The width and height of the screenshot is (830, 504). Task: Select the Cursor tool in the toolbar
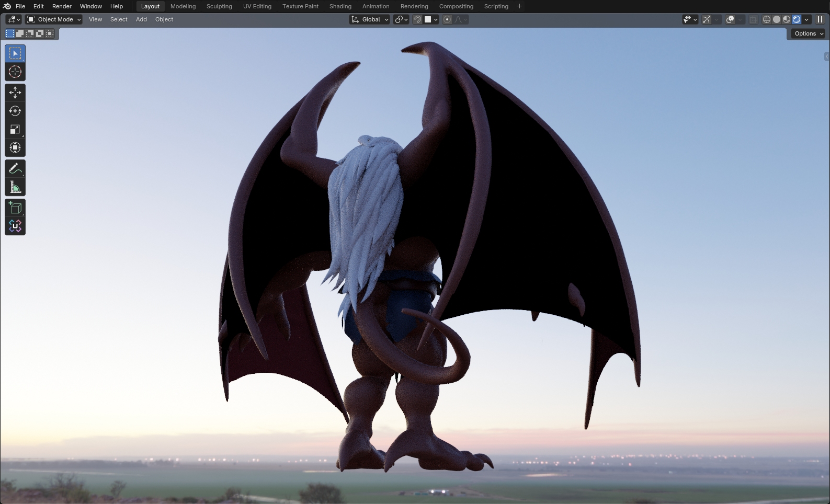pyautogui.click(x=15, y=72)
